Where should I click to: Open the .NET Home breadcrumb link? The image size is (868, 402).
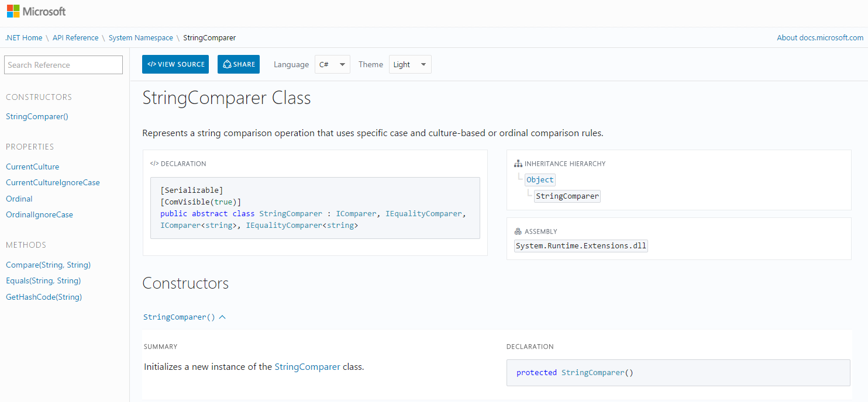point(24,37)
